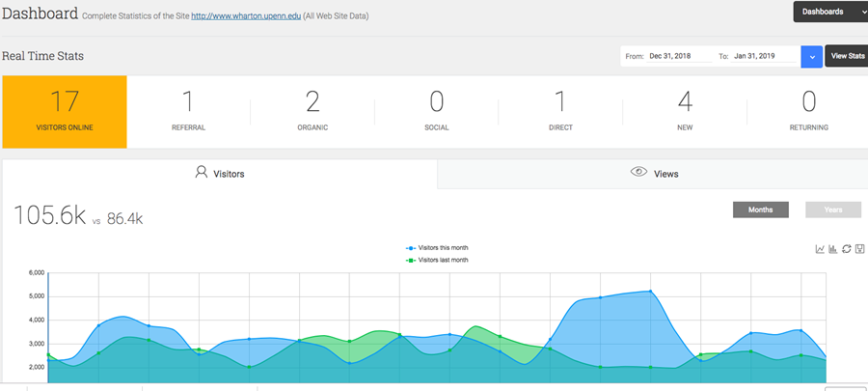
Task: Click the View Stats button
Action: point(847,57)
